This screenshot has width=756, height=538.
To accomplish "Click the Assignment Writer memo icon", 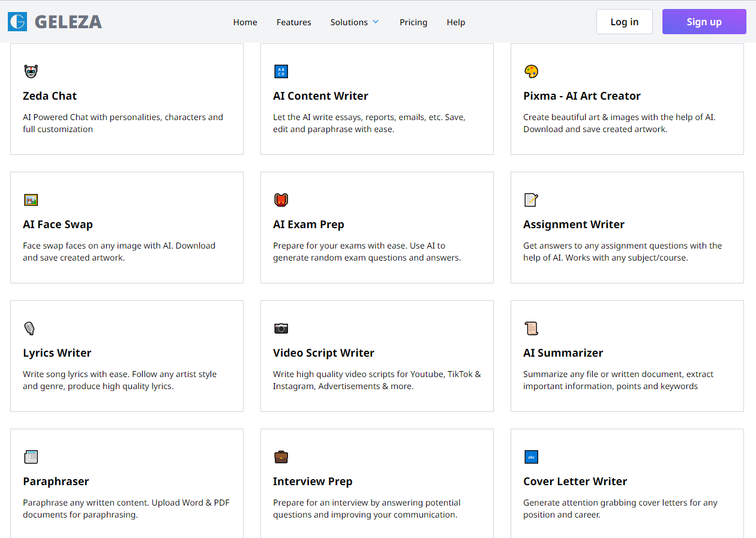I will [x=531, y=200].
